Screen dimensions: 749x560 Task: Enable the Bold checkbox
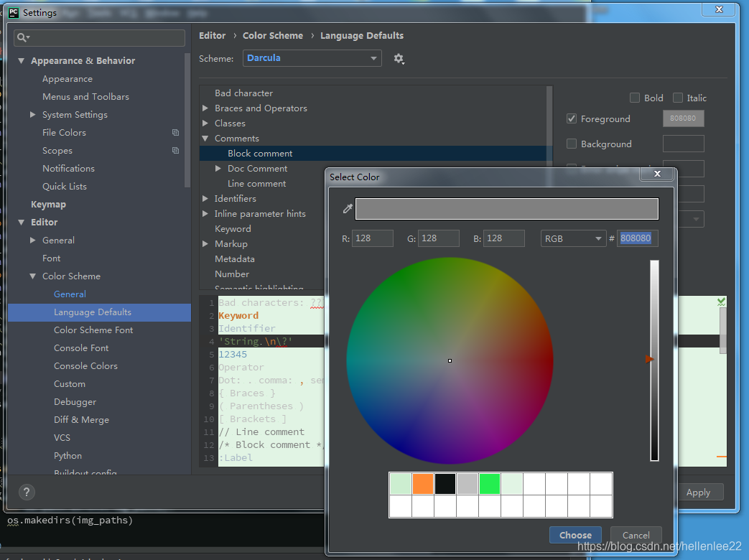pos(635,98)
